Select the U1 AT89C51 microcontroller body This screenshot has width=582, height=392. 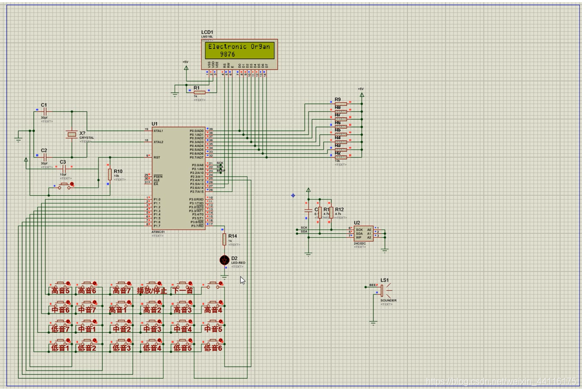click(x=179, y=179)
